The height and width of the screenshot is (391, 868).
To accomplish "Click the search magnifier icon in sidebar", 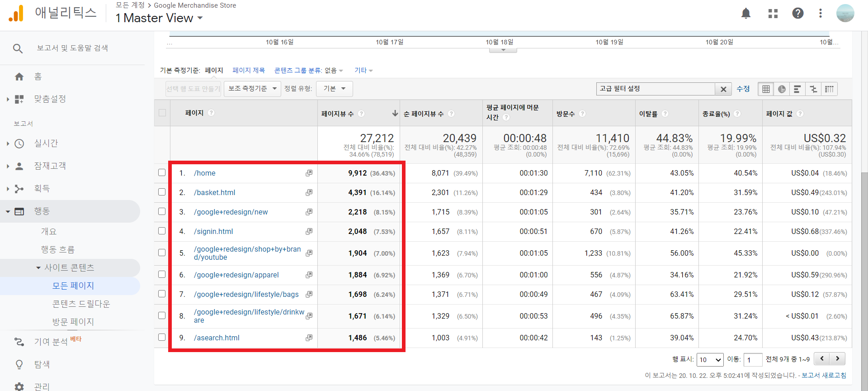I will pos(18,48).
